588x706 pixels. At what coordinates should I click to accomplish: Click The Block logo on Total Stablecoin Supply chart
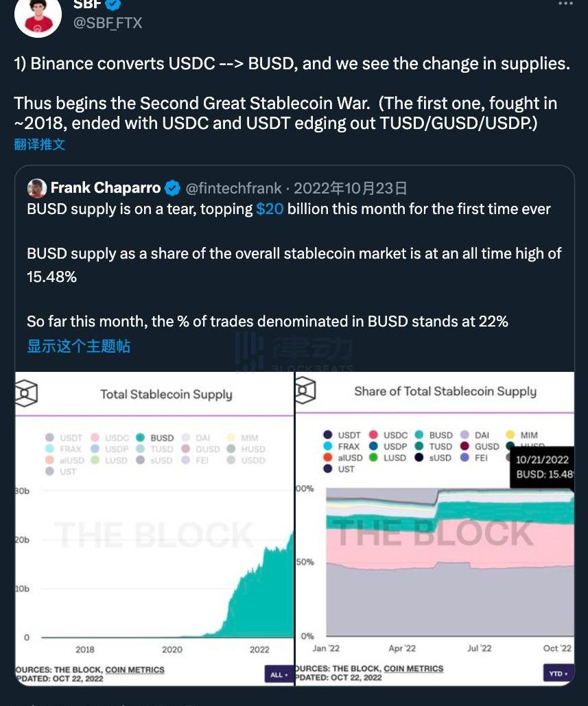point(26,393)
